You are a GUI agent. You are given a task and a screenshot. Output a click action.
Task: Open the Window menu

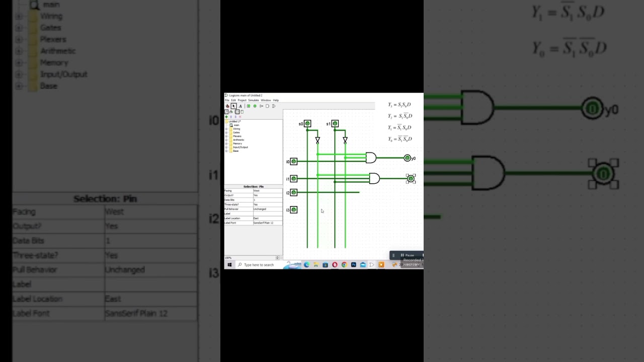click(x=266, y=100)
